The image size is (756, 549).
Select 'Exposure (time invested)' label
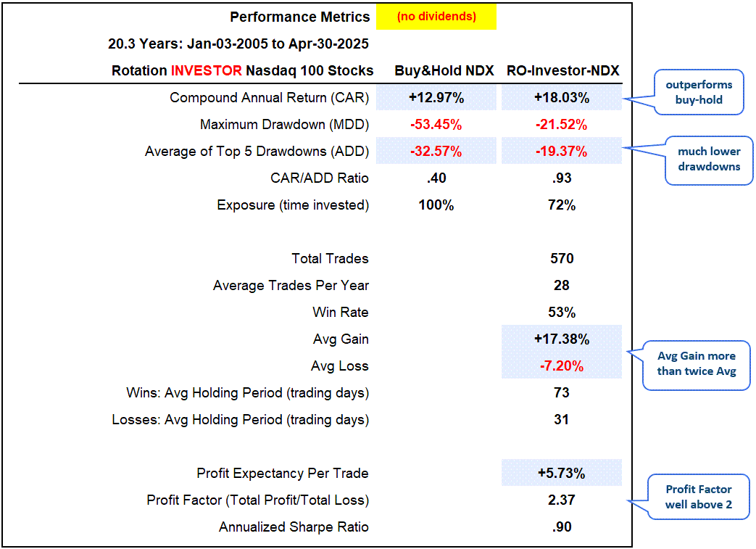(293, 205)
